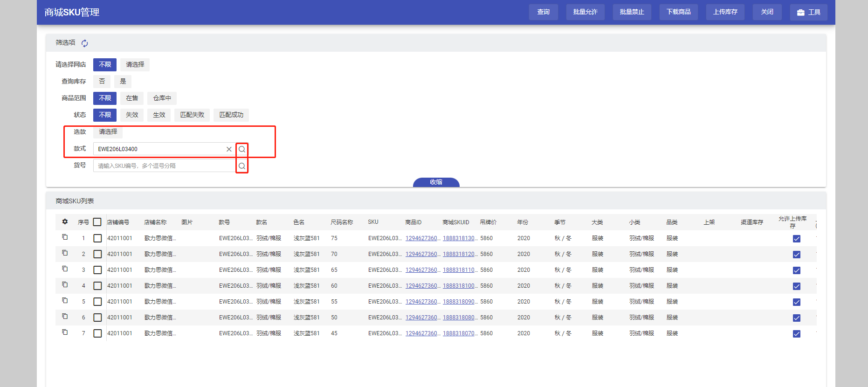Click the refresh icon beside 筛选项
The width and height of the screenshot is (868, 387).
84,43
